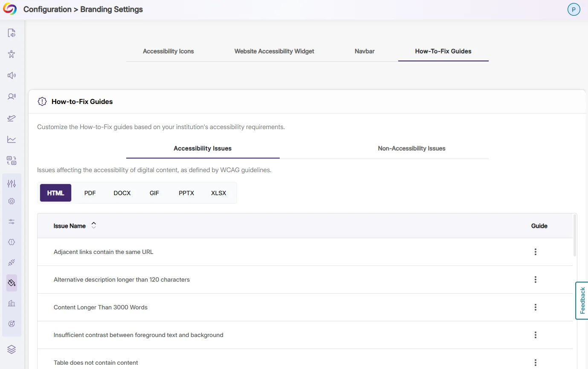Open the plug integrations icon in sidebar
This screenshot has width=588, height=369.
(x=12, y=262)
